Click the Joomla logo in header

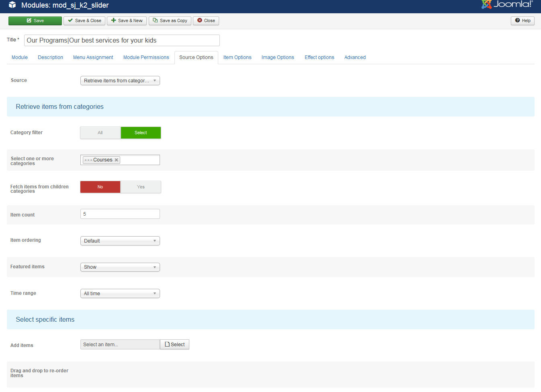pyautogui.click(x=507, y=4)
